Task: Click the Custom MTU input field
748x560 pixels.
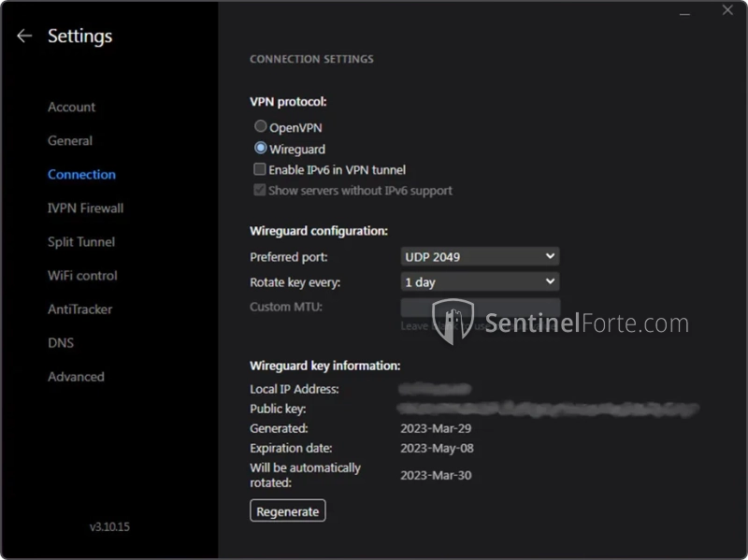Action: (480, 308)
